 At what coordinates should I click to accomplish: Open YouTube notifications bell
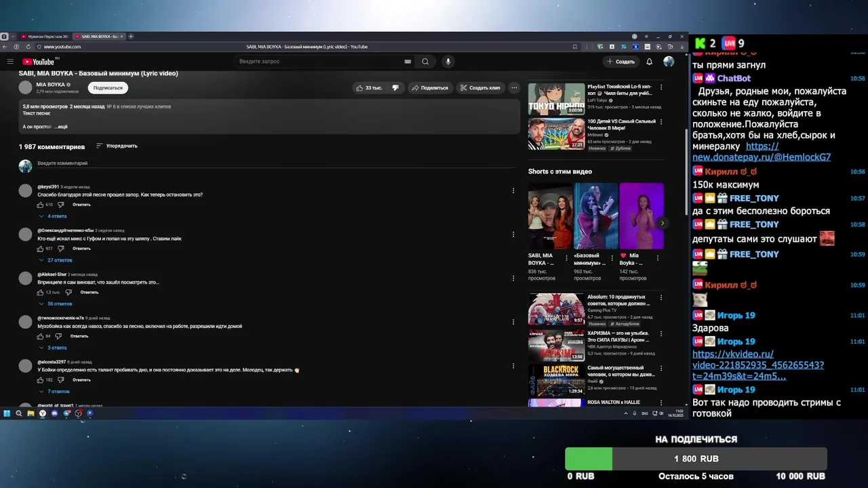[x=649, y=62]
